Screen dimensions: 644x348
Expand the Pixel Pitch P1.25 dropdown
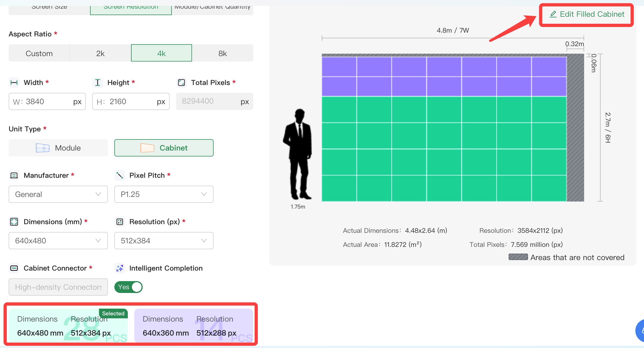coord(164,194)
